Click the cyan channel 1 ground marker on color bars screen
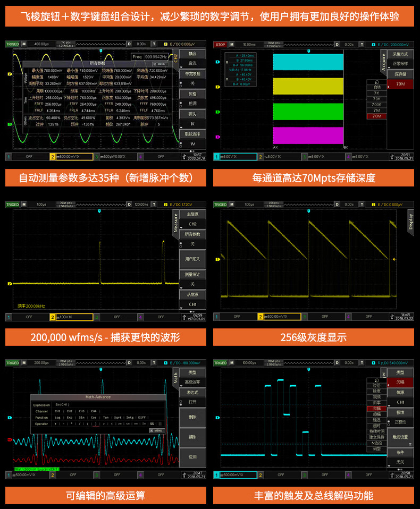 217,62
